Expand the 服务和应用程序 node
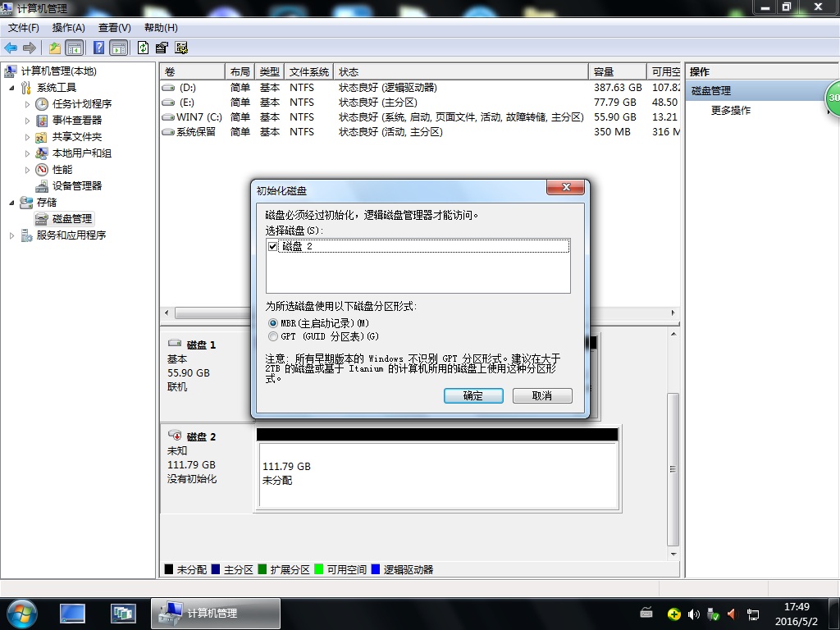840x630 pixels. click(x=11, y=235)
